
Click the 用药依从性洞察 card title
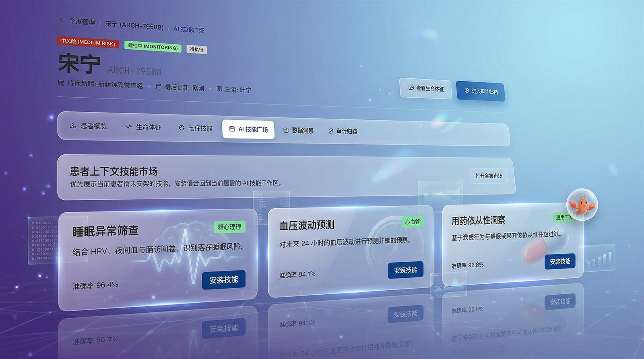coord(478,220)
